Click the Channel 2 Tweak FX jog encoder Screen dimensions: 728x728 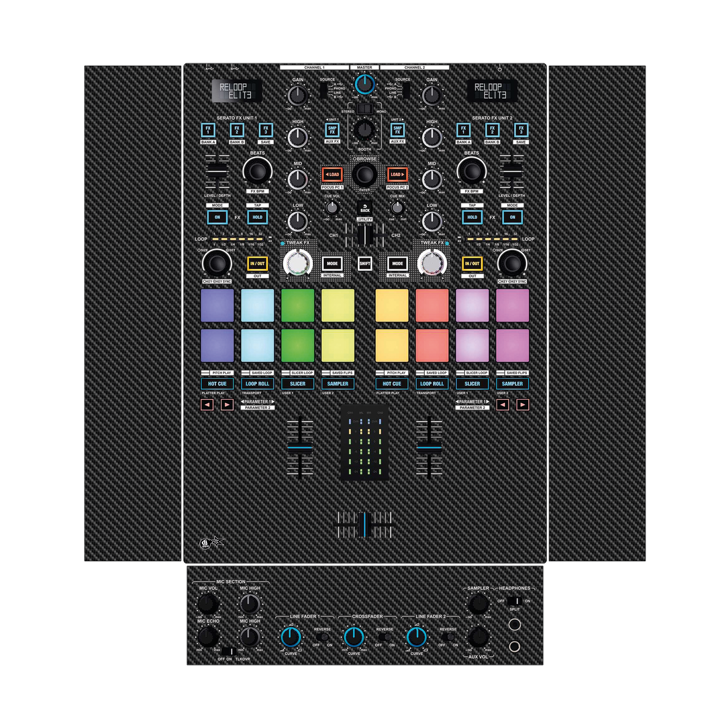[x=432, y=263]
